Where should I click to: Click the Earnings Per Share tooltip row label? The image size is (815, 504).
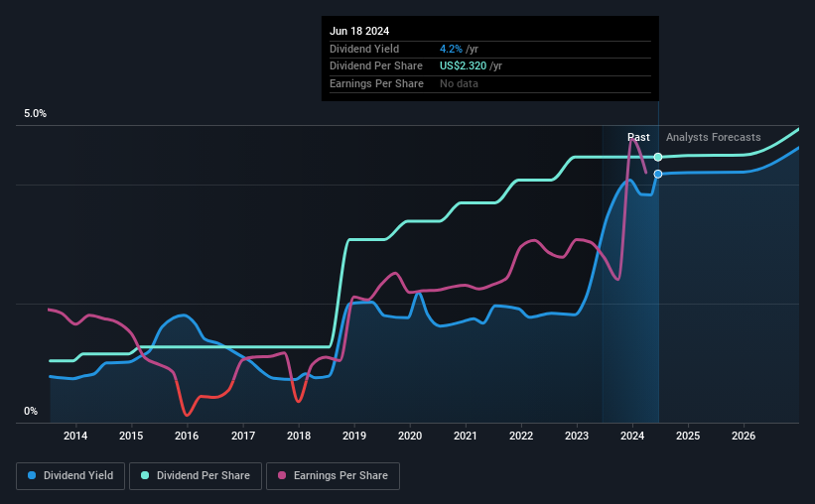376,83
